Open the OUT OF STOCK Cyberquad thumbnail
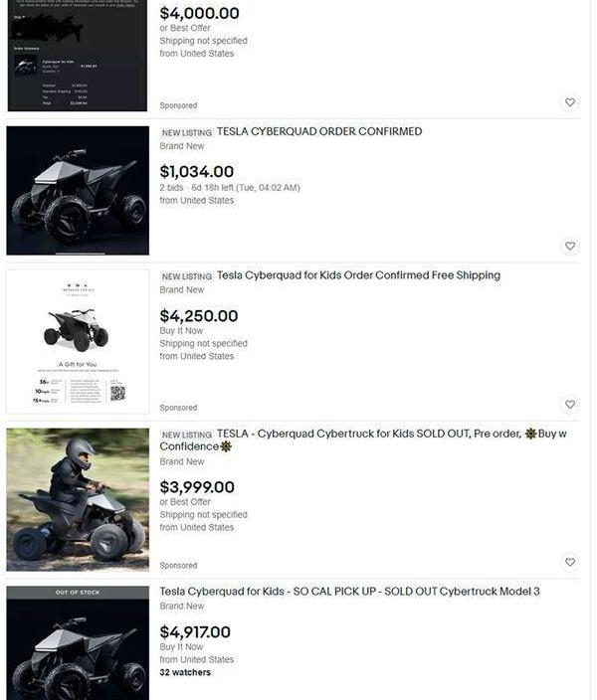 (78, 643)
